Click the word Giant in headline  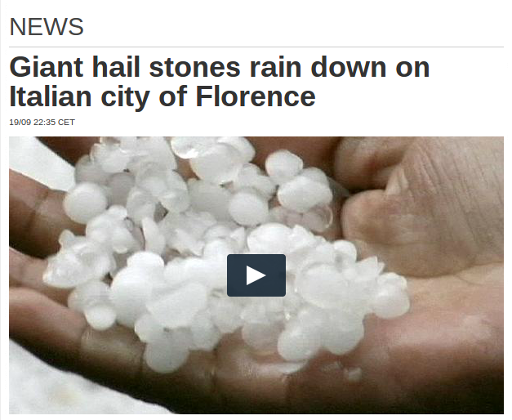click(47, 67)
